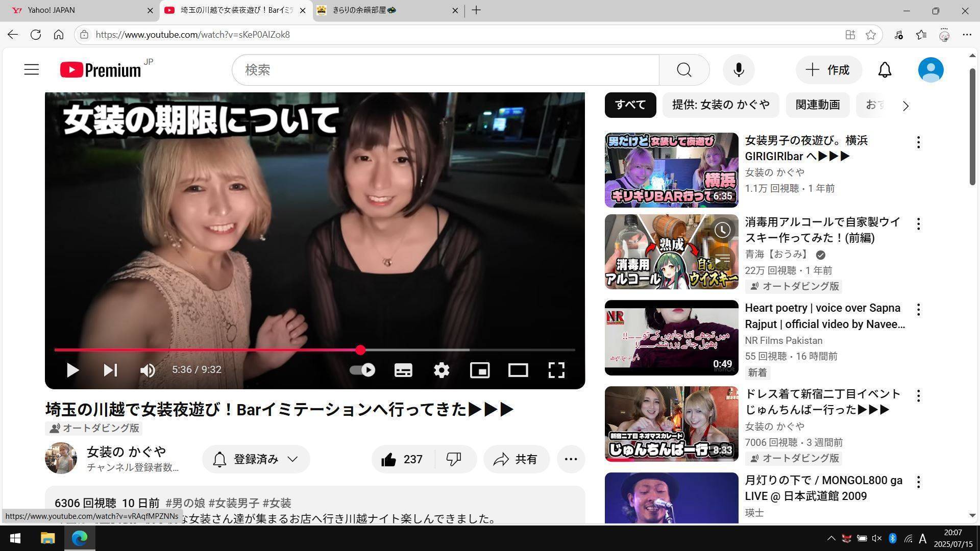The height and width of the screenshot is (551, 980).
Task: Toggle subtitles/closed captions button
Action: coord(403,370)
